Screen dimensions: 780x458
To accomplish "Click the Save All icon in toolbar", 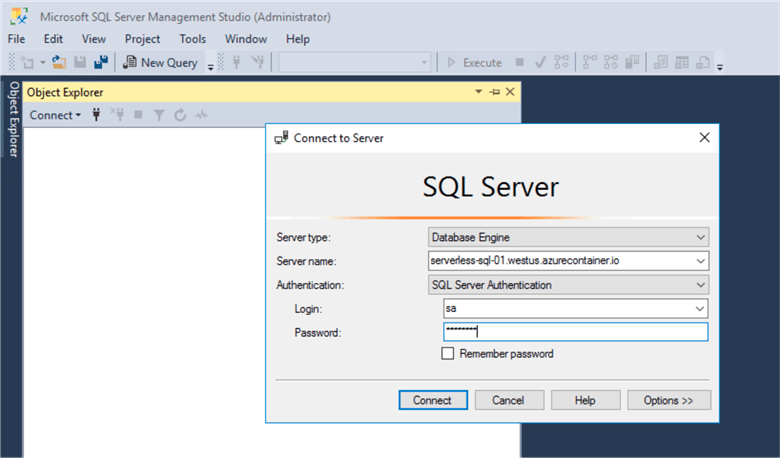I will [x=101, y=62].
